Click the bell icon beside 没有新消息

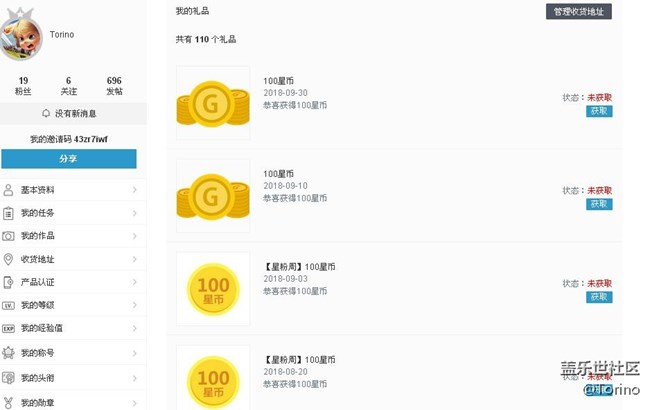pyautogui.click(x=46, y=114)
